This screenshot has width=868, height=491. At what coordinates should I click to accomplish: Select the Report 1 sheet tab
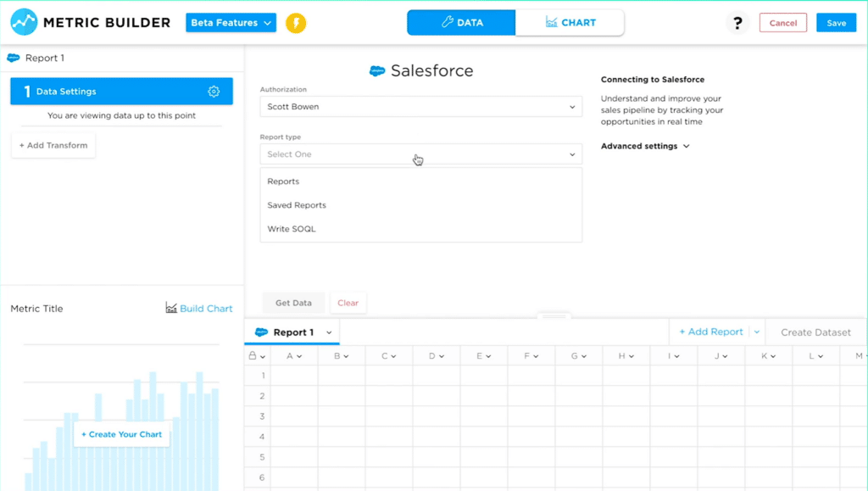pos(292,332)
